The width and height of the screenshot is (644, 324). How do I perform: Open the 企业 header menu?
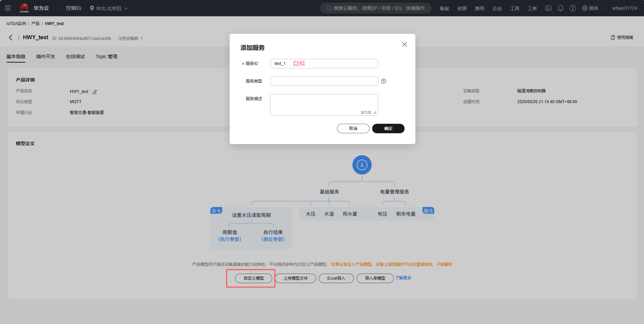(497, 8)
